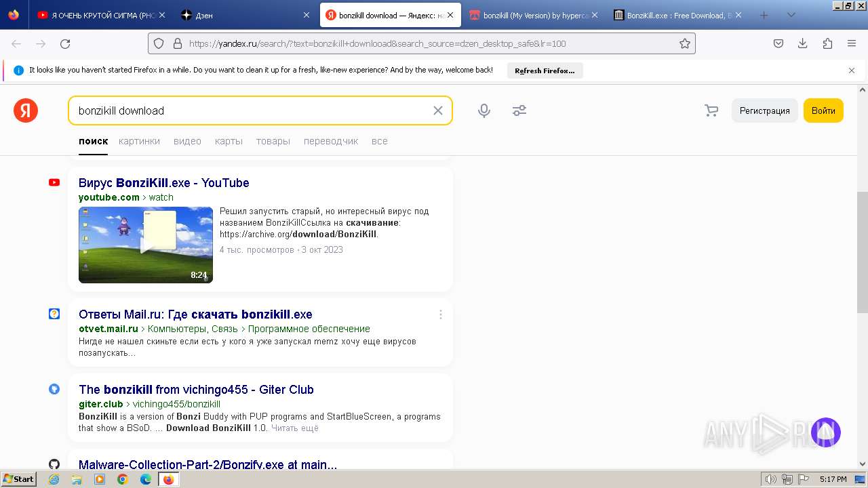
Task: Click the purple Alice assistant button
Action: point(826,432)
